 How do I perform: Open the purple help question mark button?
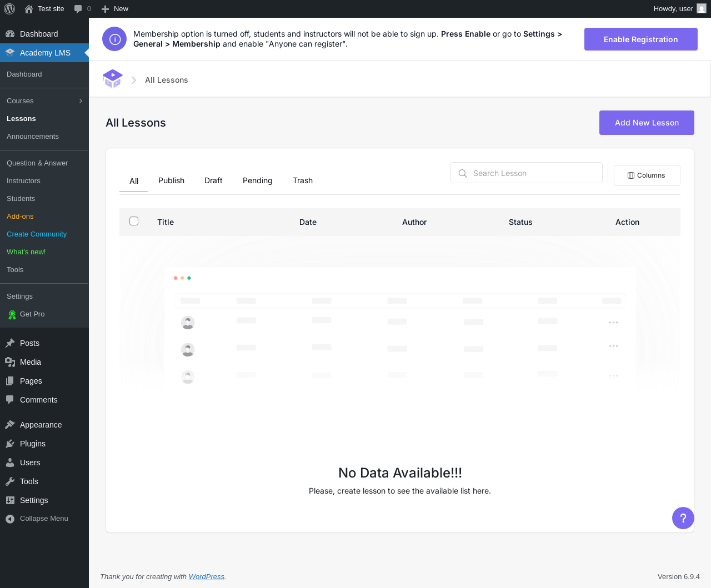683,518
